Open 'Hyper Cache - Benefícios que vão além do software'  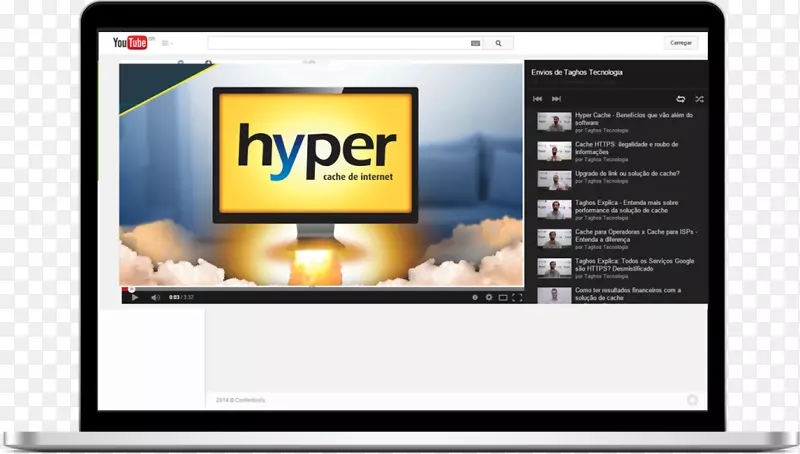point(634,119)
